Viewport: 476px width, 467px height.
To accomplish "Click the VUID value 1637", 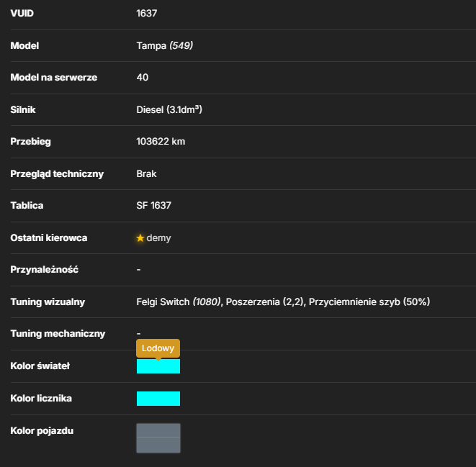I will pyautogui.click(x=147, y=14).
